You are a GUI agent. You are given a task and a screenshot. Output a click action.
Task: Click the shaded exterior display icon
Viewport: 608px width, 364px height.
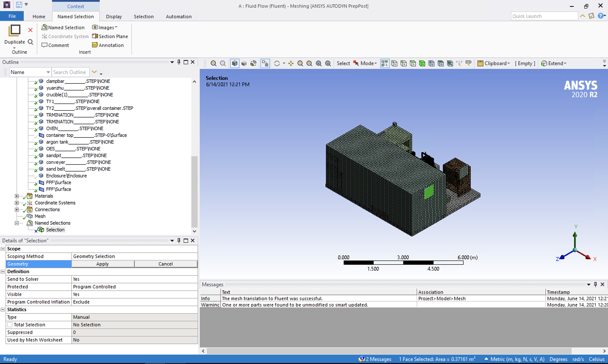pyautogui.click(x=244, y=63)
